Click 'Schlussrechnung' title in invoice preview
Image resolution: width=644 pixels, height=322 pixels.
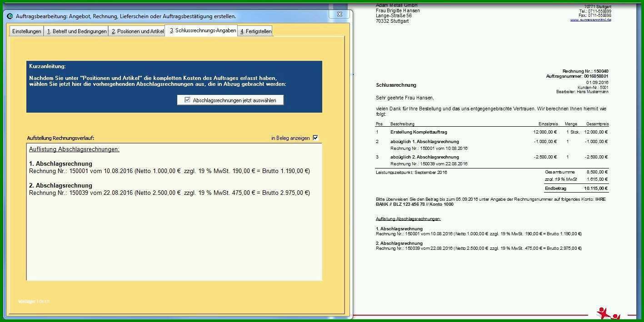[396, 85]
